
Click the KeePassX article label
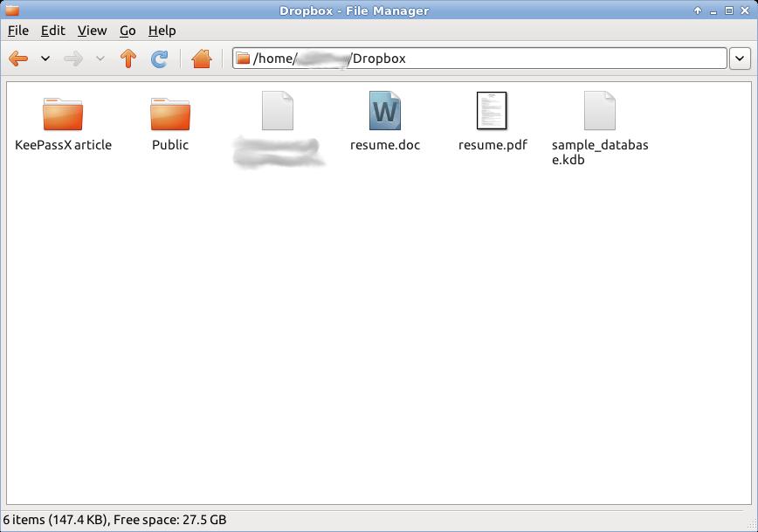click(64, 145)
